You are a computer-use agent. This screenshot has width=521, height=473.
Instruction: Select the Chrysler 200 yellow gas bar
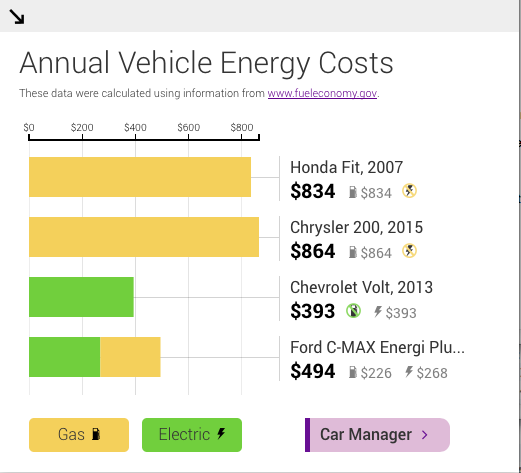pyautogui.click(x=144, y=237)
